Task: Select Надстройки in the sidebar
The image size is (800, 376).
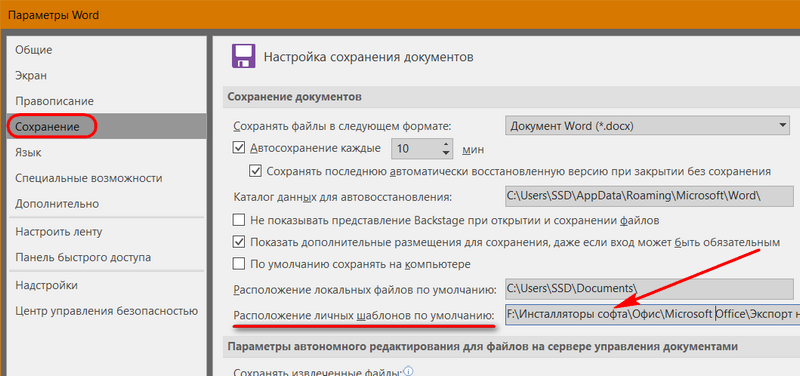Action: [x=46, y=285]
